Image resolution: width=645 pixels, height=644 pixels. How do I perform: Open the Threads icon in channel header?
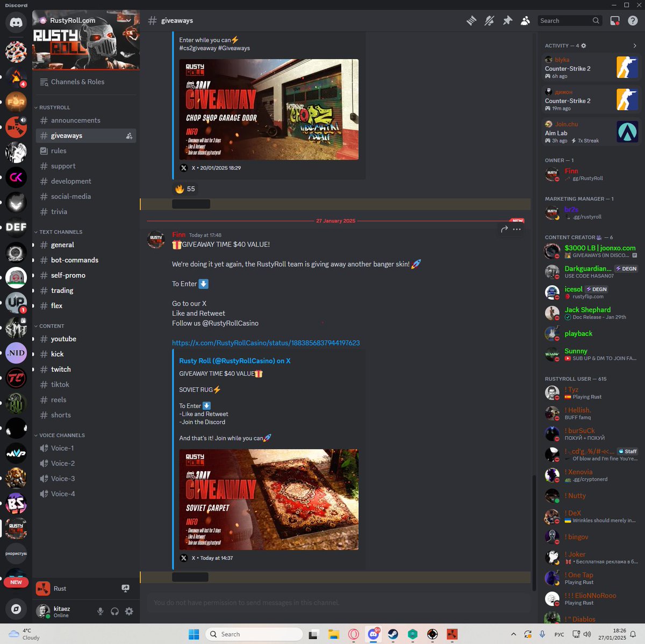click(x=471, y=20)
